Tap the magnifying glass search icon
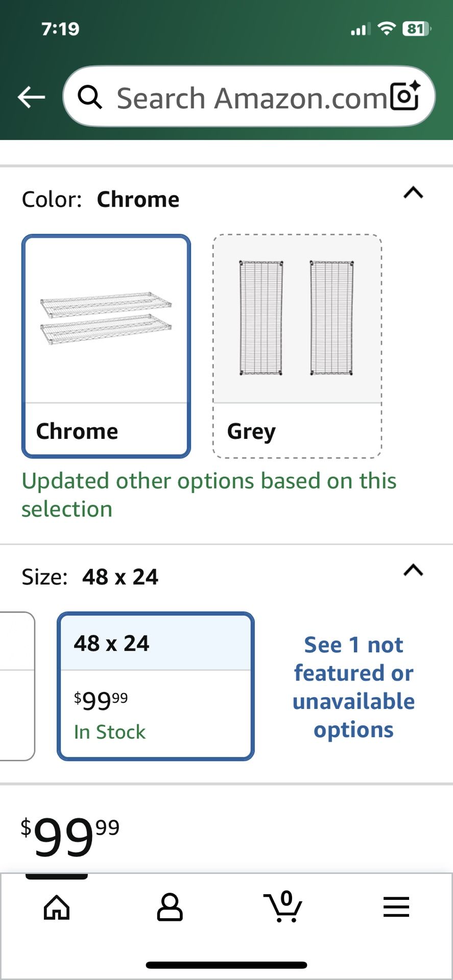 click(90, 97)
